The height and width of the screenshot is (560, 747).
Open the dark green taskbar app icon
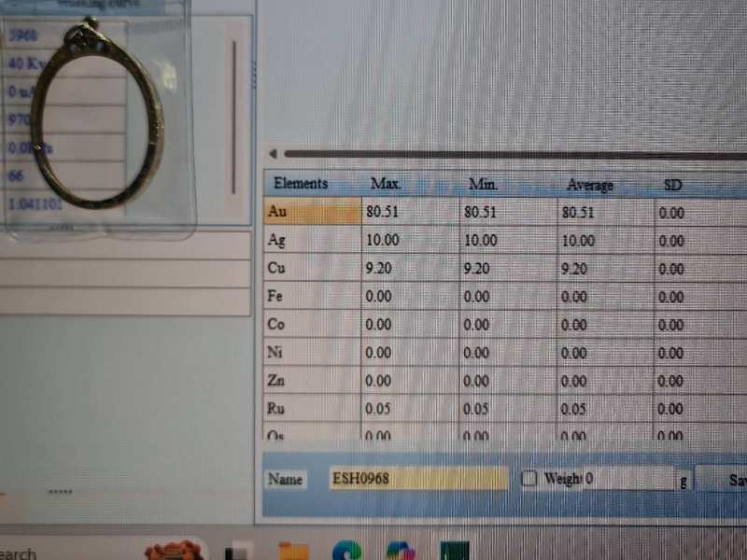[x=455, y=551]
